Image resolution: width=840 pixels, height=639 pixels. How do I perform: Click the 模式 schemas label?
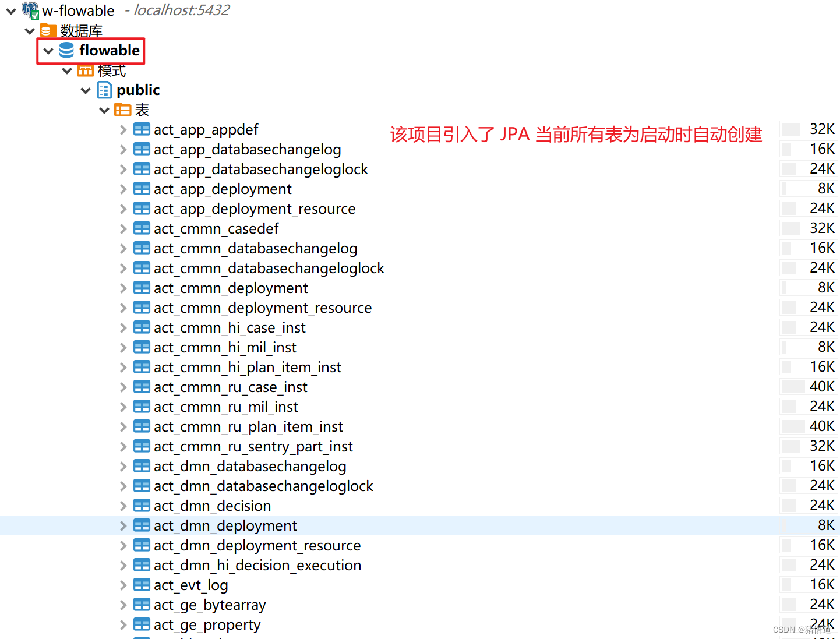112,70
